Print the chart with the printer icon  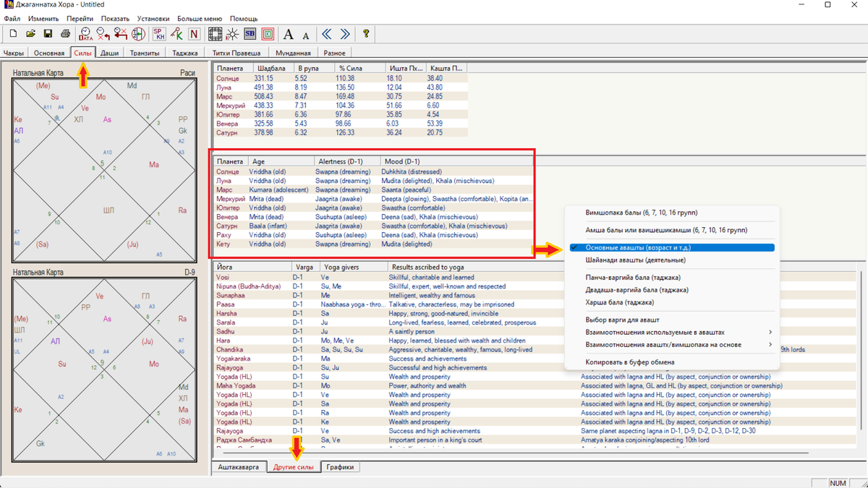pyautogui.click(x=65, y=33)
